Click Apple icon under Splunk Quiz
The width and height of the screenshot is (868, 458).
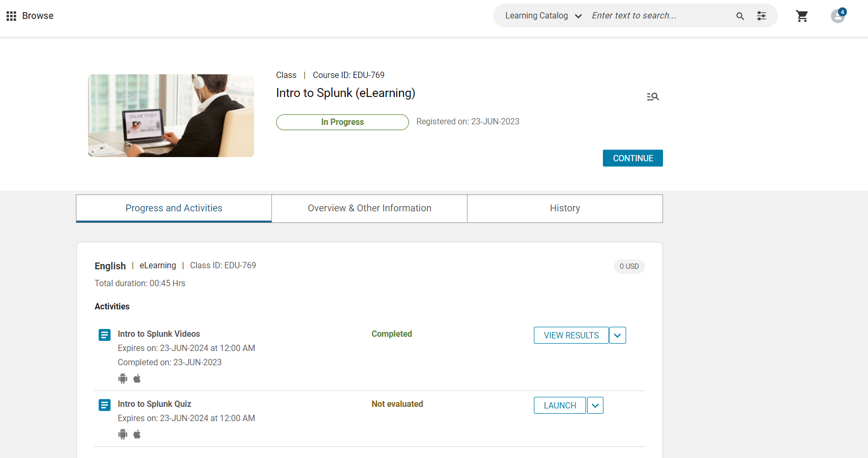point(137,434)
